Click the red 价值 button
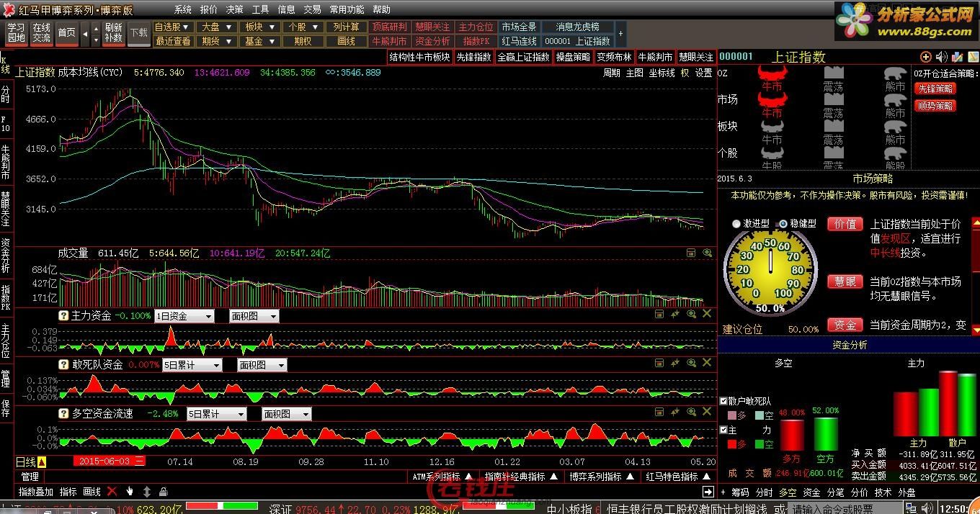The width and height of the screenshot is (980, 514). click(845, 224)
